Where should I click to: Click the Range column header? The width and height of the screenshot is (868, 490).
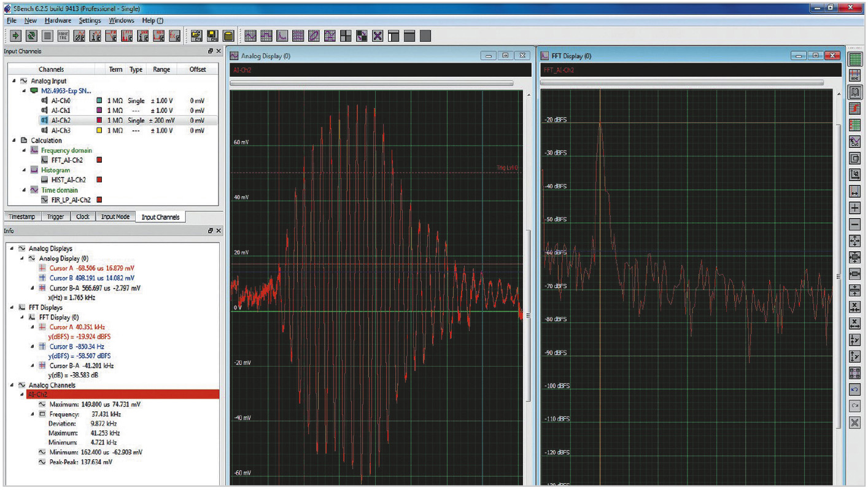point(161,69)
